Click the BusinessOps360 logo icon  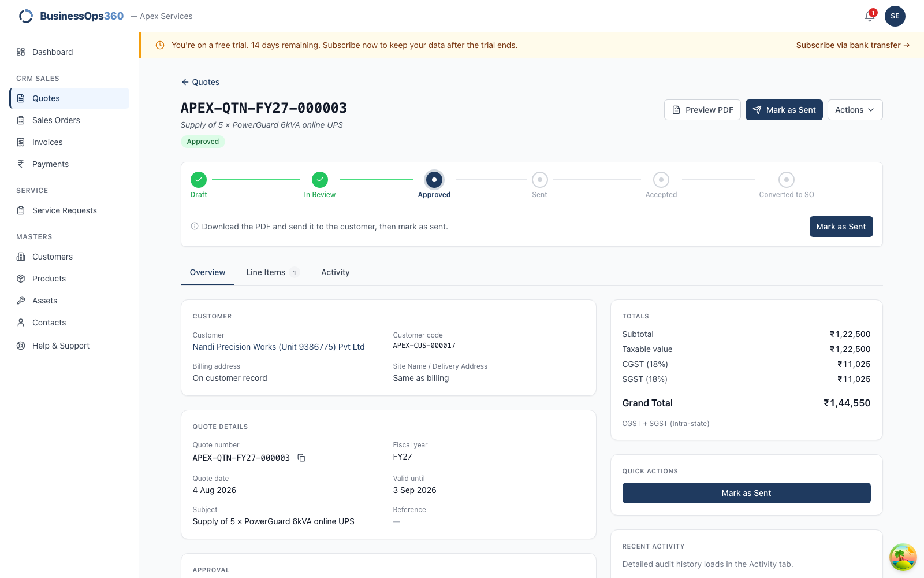pyautogui.click(x=26, y=16)
